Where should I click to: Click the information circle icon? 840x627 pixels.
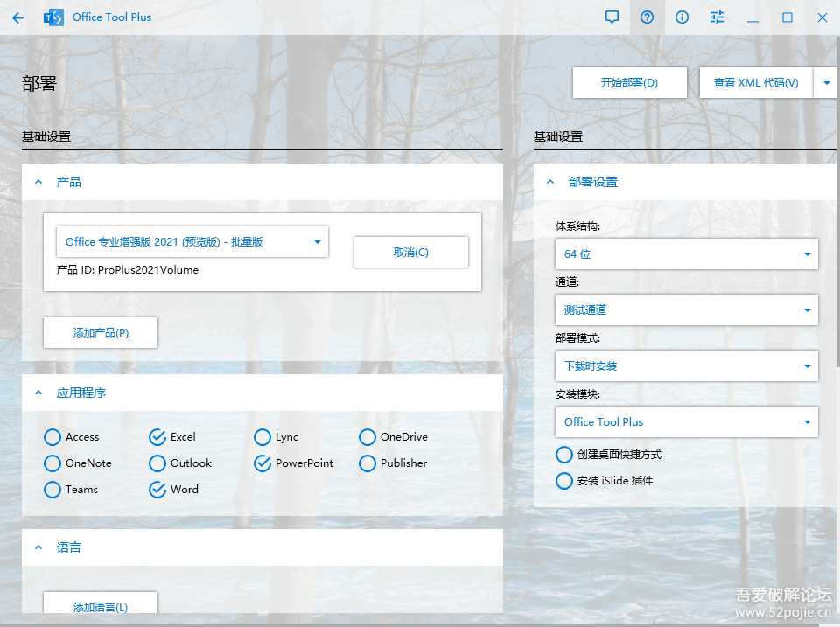[682, 17]
